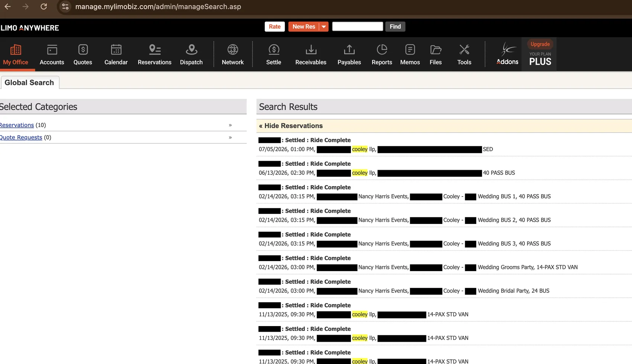Image resolution: width=632 pixels, height=364 pixels.
Task: Click the Find button
Action: 395,27
